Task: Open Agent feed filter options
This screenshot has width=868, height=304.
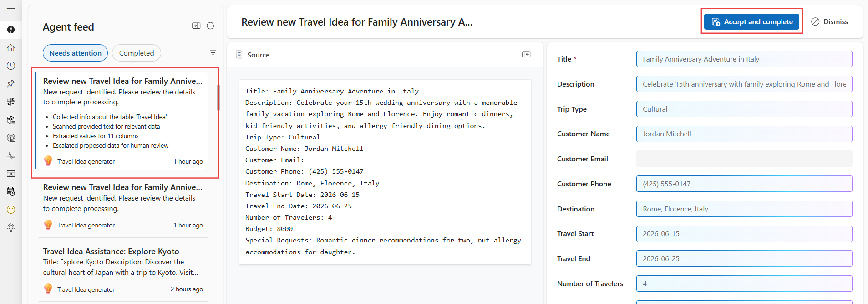Action: tap(213, 53)
